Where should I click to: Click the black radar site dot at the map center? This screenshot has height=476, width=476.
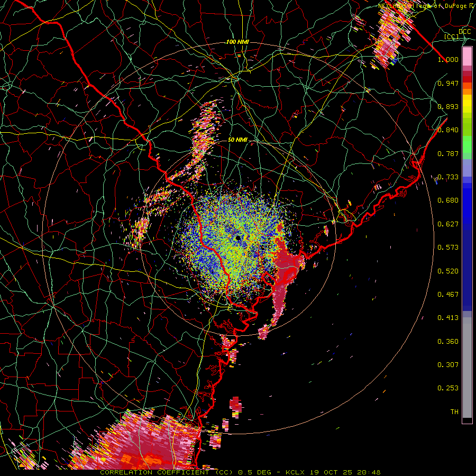point(239,238)
